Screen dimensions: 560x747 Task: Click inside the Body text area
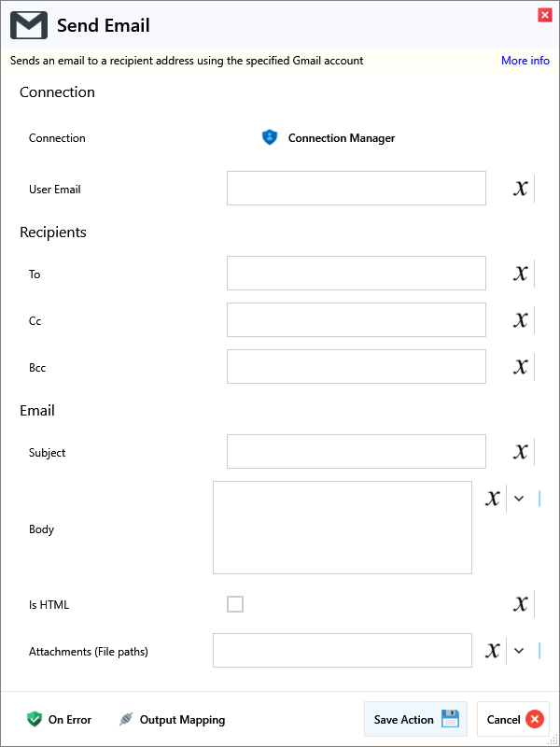pyautogui.click(x=343, y=528)
